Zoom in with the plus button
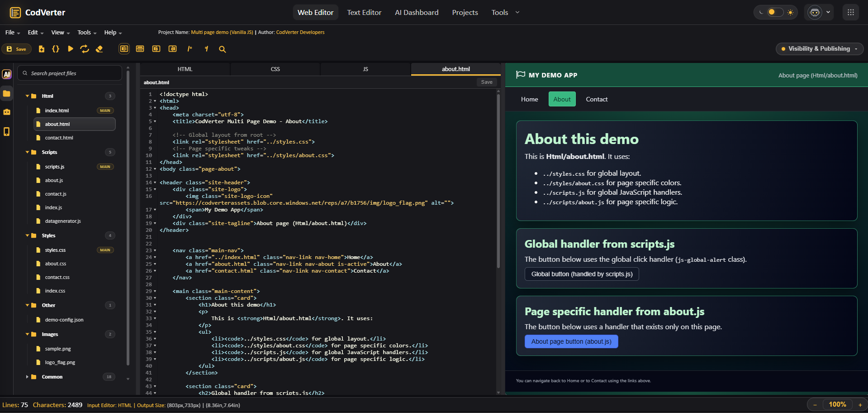Image resolution: width=868 pixels, height=413 pixels. click(860, 405)
